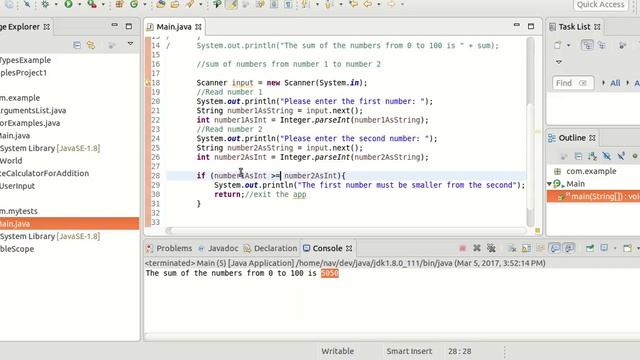
Task: Click Remove All Terminated Launches double-X icon
Action: click(491, 248)
